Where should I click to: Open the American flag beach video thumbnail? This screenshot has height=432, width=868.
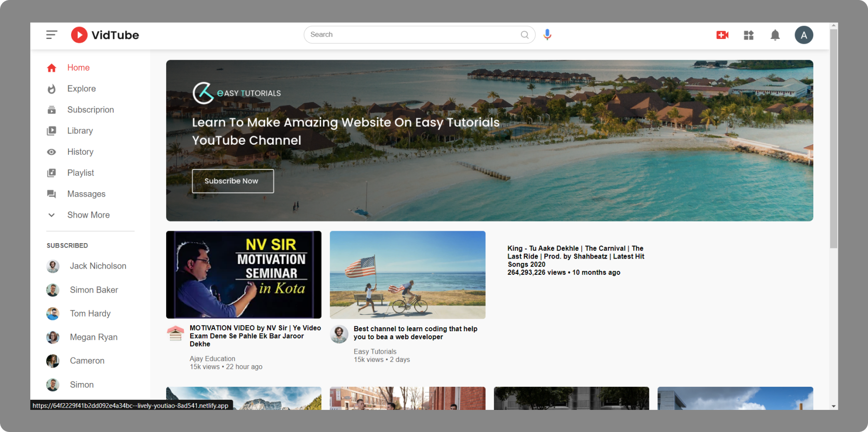pyautogui.click(x=408, y=275)
